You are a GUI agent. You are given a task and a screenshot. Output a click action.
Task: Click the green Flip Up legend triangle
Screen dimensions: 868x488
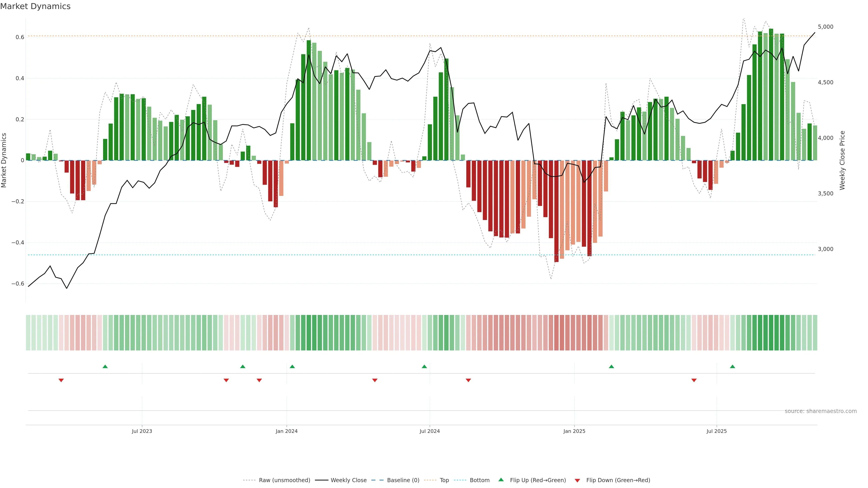501,480
